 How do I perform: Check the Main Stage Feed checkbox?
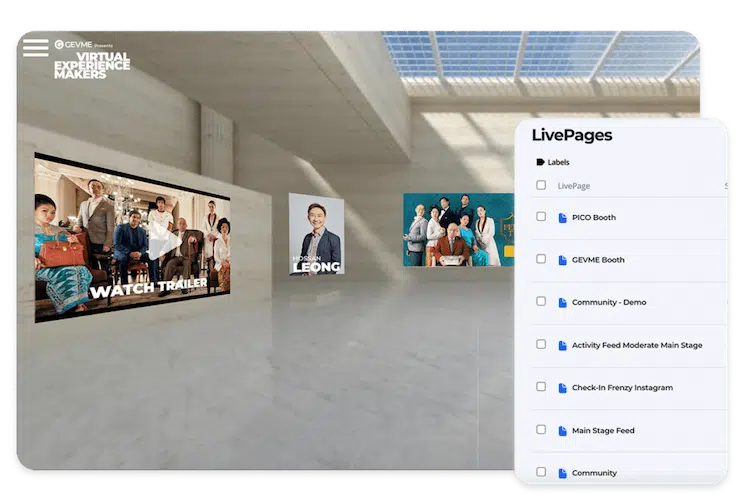[541, 429]
